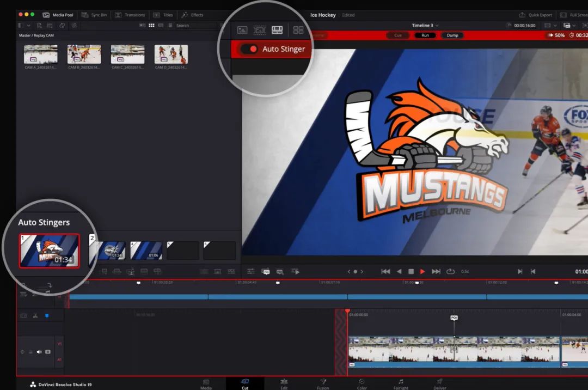Play the timeline in reverse
This screenshot has width=588, height=390.
click(399, 271)
